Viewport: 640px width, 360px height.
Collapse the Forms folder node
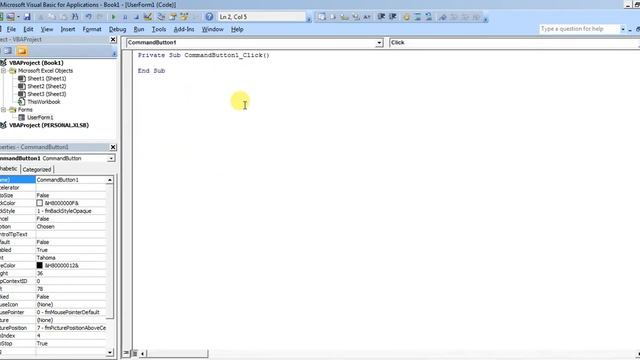point(4,110)
